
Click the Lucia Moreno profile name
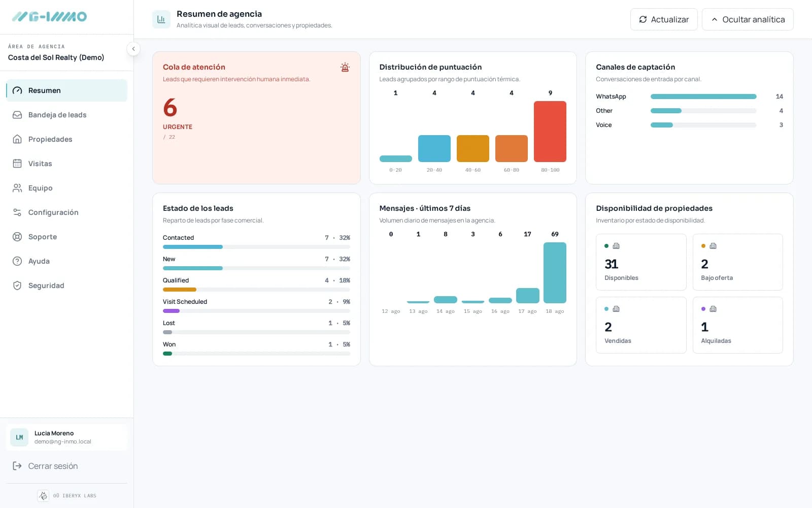(x=54, y=433)
